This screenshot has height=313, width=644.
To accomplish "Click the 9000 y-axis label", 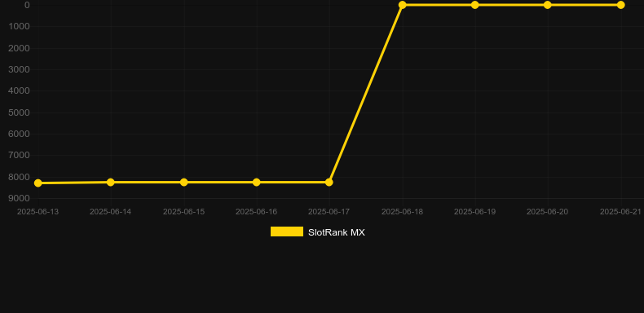I will [20, 198].
